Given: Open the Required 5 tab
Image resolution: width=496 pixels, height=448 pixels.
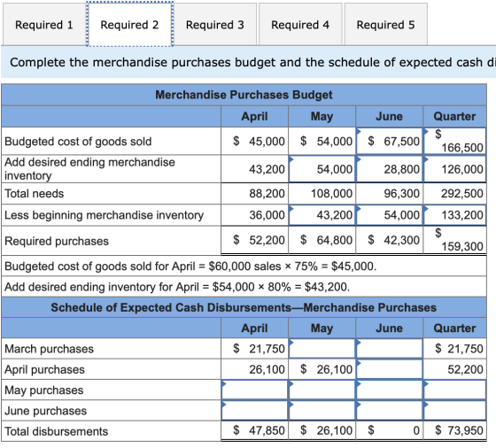Looking at the screenshot, I should [386, 25].
